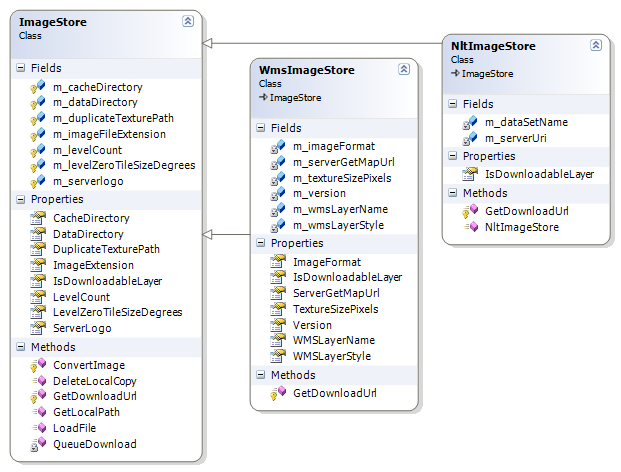The image size is (621, 472).
Task: Collapse Methods section in ImageStore
Action: [21, 347]
